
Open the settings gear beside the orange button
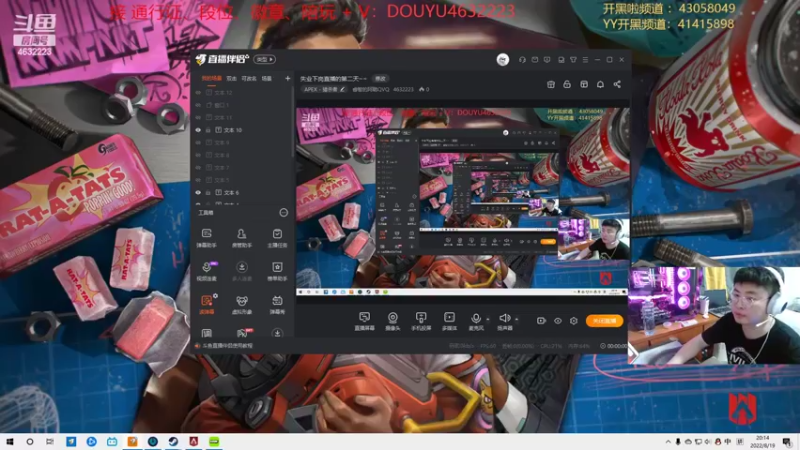(x=573, y=321)
